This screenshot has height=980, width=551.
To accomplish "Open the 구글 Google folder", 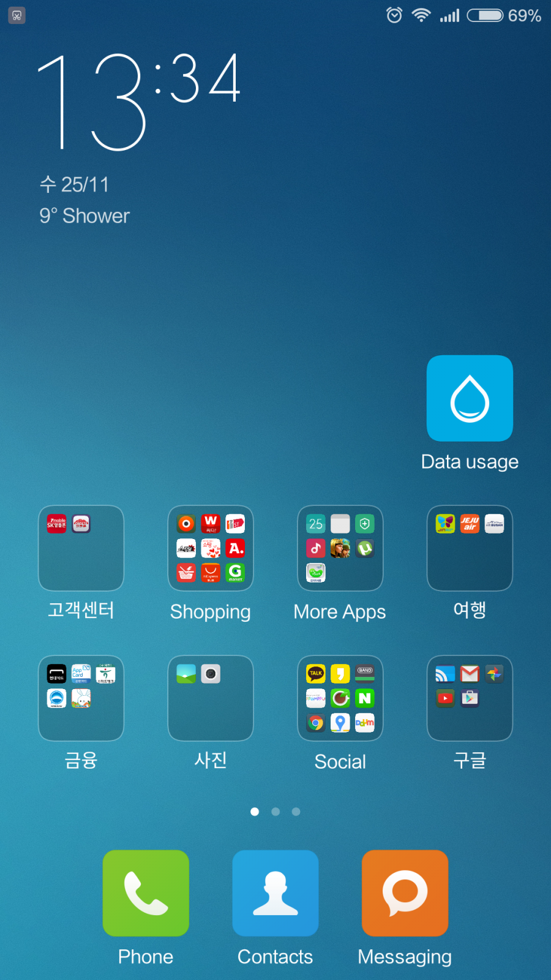I will coord(470,698).
